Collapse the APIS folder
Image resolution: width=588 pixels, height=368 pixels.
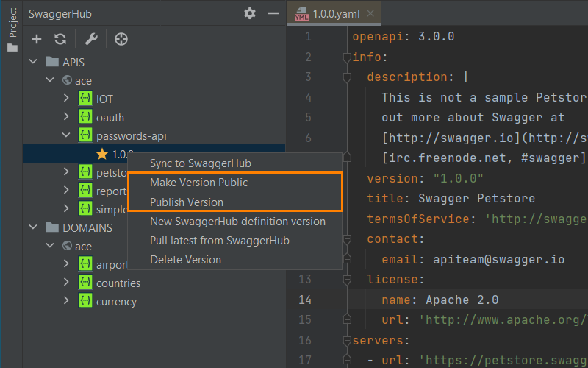(x=33, y=62)
